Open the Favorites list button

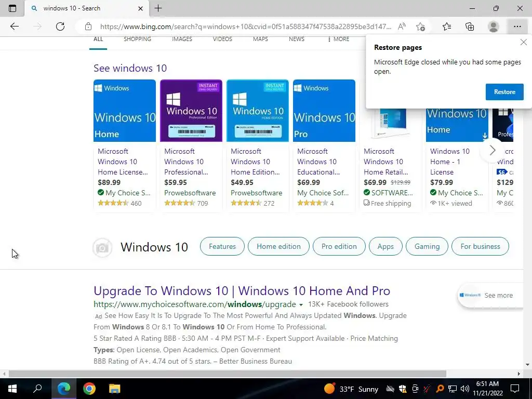coord(447,26)
